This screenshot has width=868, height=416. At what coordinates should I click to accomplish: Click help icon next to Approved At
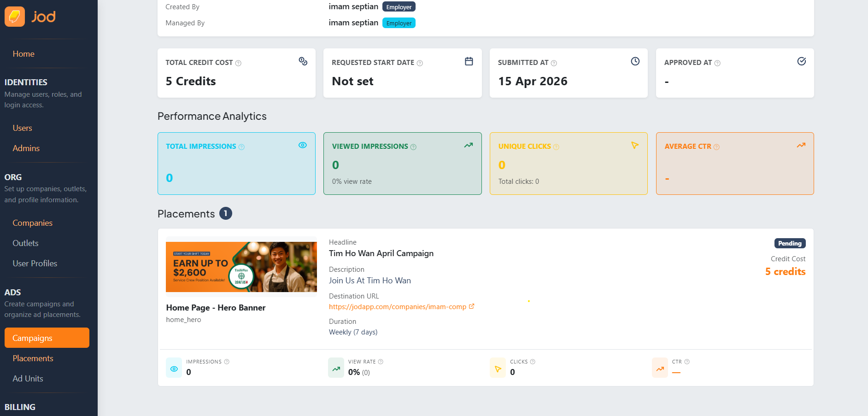click(x=717, y=63)
